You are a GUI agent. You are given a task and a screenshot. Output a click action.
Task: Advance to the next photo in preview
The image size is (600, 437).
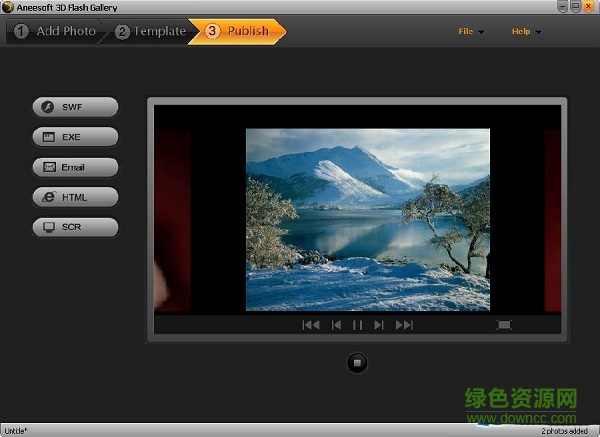[x=379, y=325]
